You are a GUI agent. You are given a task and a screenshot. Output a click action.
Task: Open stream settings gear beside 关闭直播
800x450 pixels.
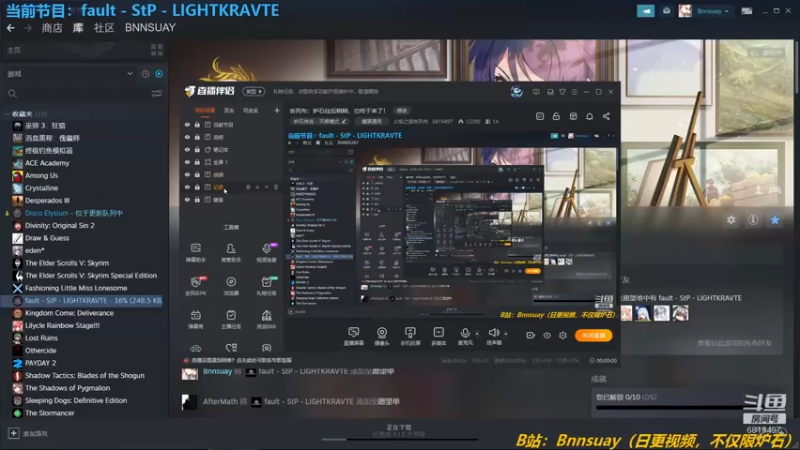[563, 335]
